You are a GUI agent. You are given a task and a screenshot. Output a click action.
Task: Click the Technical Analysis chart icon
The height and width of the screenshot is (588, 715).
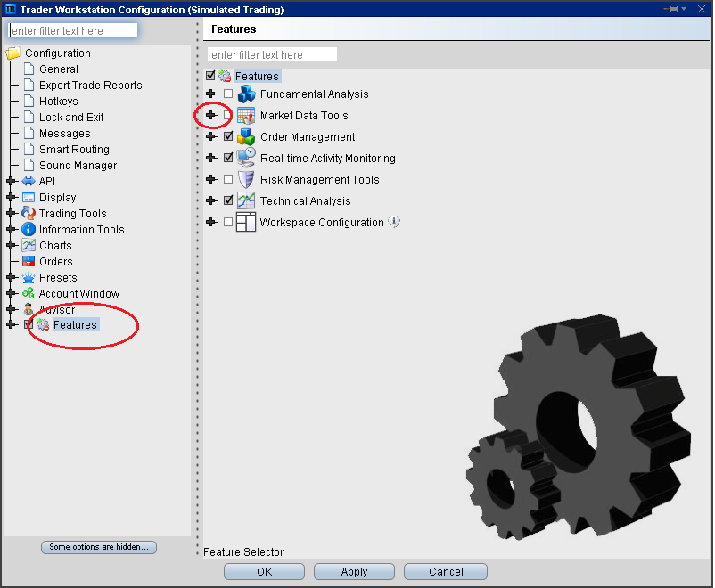point(246,200)
